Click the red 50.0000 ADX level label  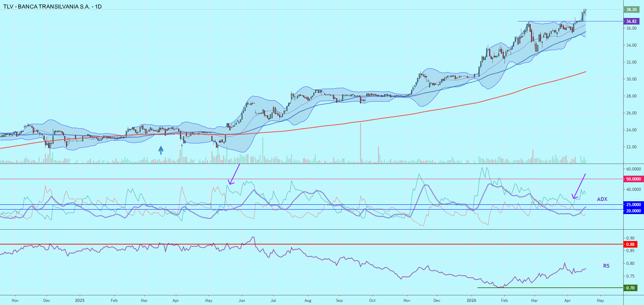click(633, 179)
